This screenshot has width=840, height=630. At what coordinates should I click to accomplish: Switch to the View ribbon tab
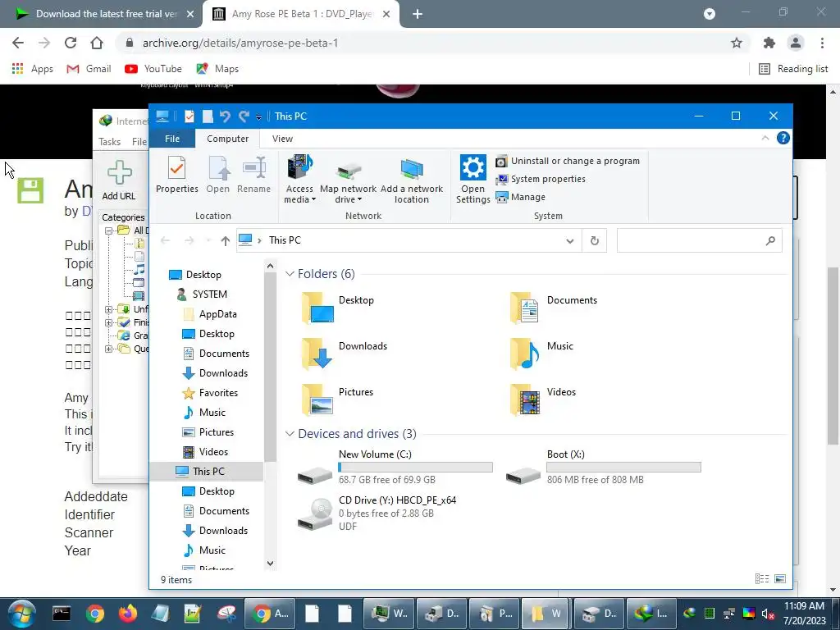(282, 139)
